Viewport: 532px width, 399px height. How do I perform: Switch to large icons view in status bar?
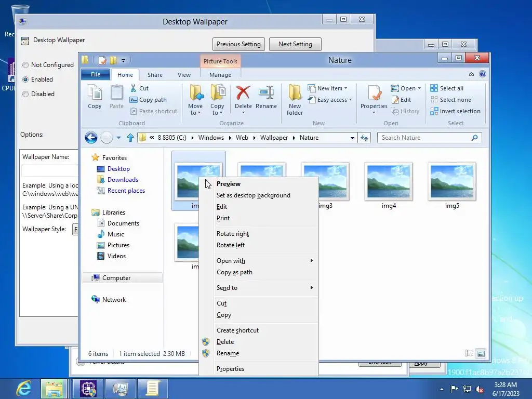coord(481,353)
